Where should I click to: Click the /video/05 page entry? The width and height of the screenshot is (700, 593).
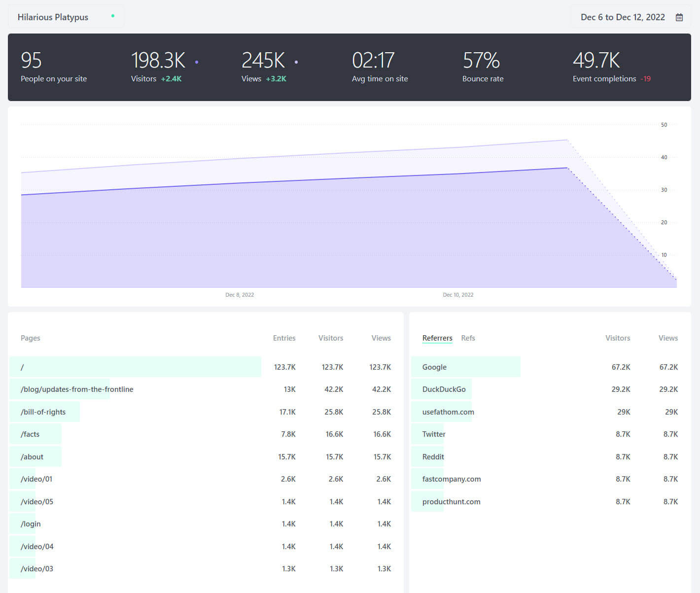click(206, 501)
